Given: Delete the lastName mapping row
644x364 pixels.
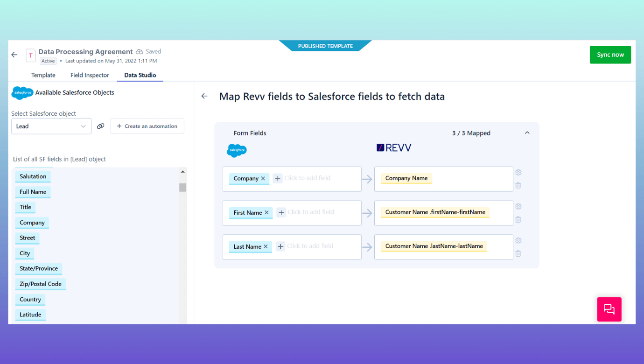Looking at the screenshot, I should [x=518, y=253].
